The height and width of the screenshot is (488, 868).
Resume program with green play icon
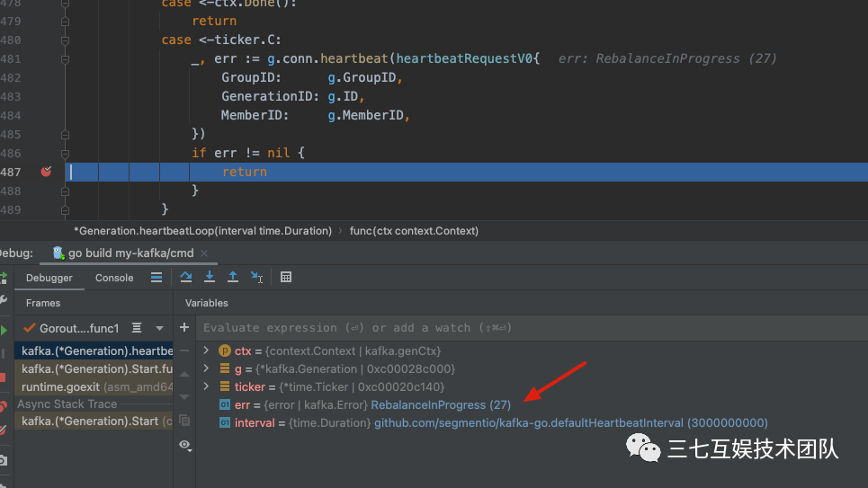(4, 331)
